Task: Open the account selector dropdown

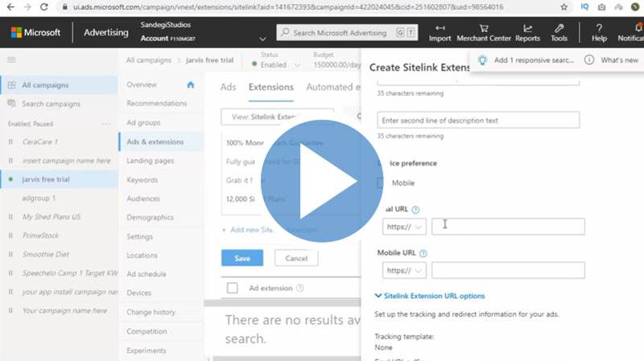Action: [262, 39]
